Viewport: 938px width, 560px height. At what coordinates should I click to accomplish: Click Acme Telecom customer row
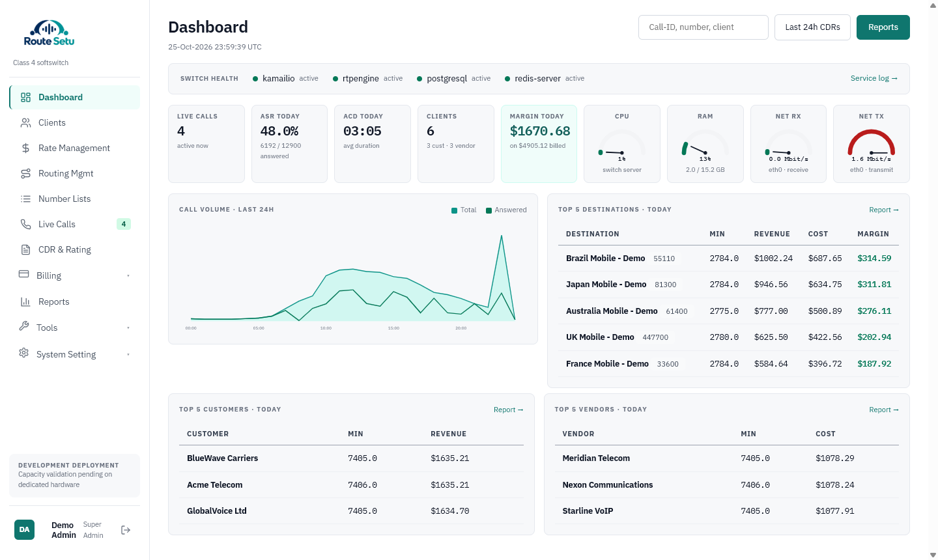(351, 485)
